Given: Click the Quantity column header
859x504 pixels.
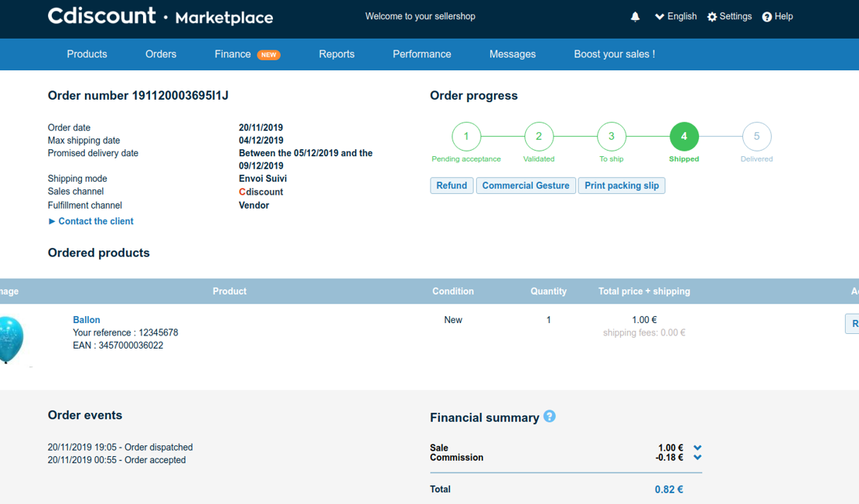Looking at the screenshot, I should click(548, 291).
